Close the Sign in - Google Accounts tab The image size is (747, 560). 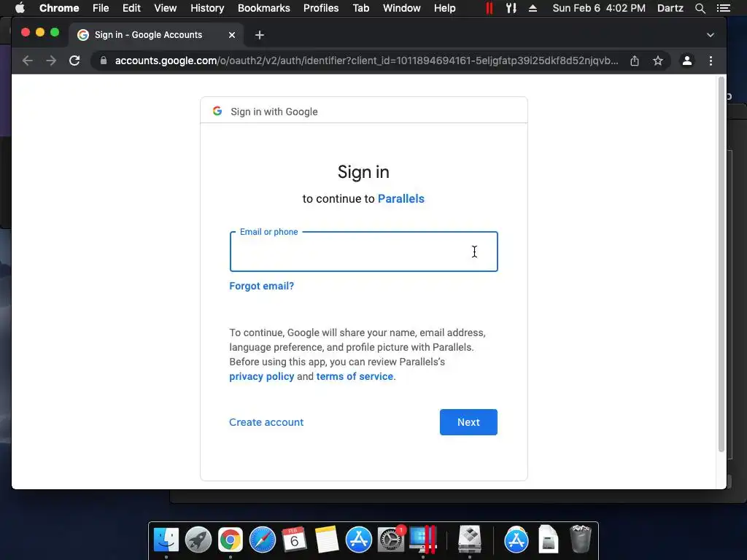(231, 35)
